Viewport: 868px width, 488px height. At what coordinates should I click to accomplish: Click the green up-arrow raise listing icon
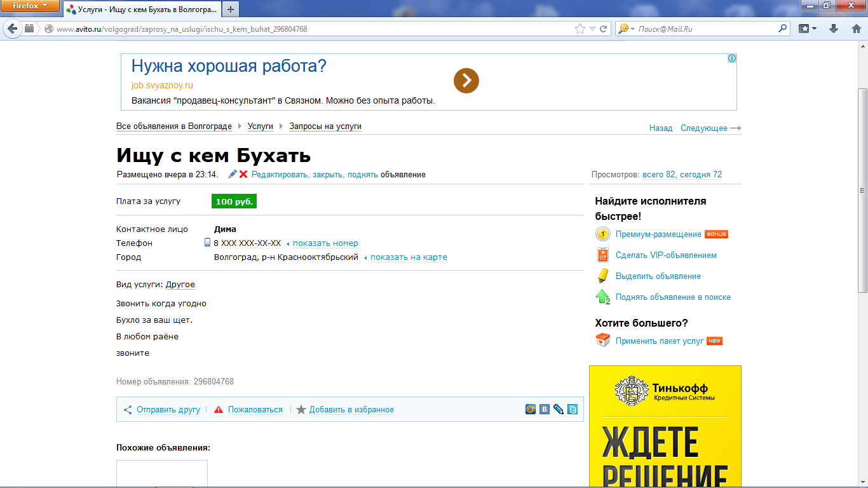click(603, 297)
